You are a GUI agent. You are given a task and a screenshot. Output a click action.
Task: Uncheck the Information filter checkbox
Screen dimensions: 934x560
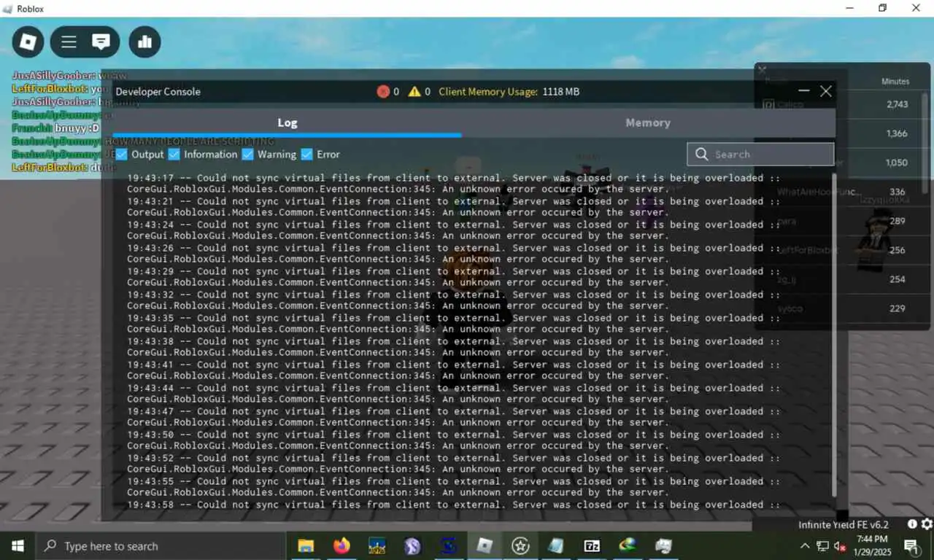click(174, 155)
